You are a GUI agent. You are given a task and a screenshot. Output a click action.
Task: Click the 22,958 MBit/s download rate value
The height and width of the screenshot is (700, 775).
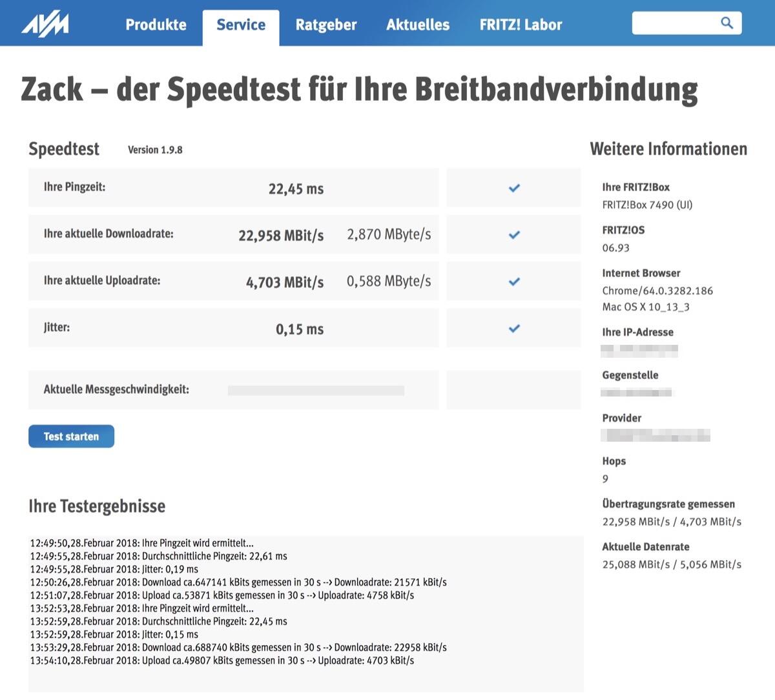click(281, 236)
